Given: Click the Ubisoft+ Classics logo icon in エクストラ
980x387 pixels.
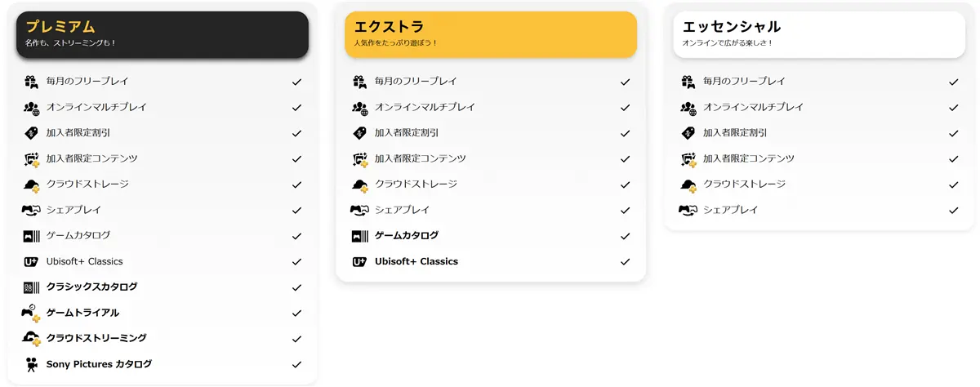Looking at the screenshot, I should (359, 262).
